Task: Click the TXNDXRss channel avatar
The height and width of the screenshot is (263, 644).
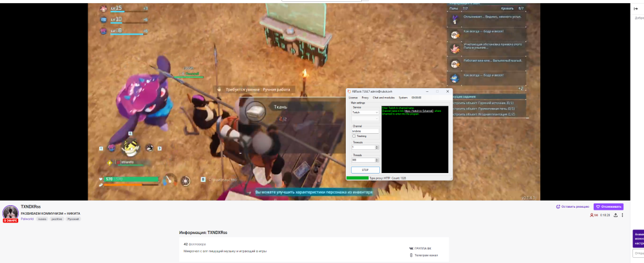Action: click(x=10, y=213)
